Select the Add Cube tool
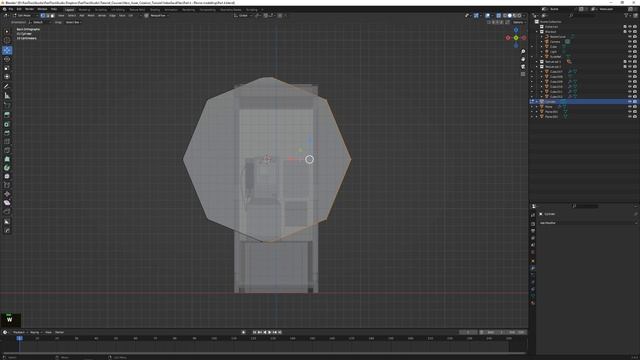Screen dimensions: 640x360 [x=7, y=105]
